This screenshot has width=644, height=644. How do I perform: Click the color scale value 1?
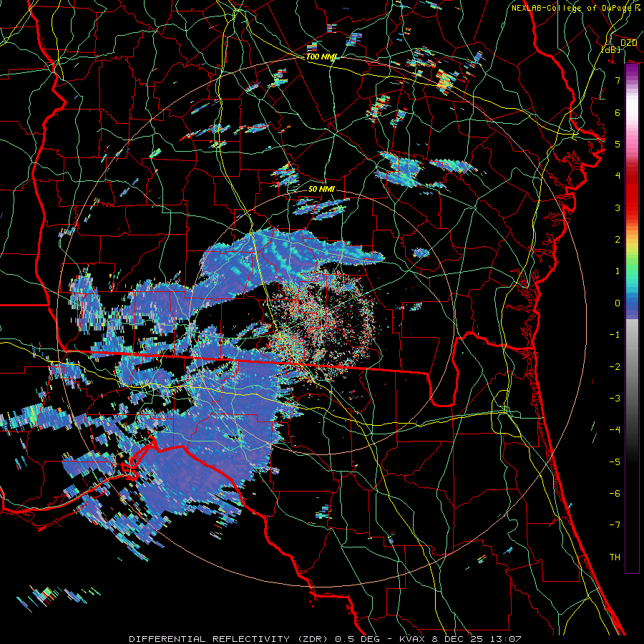[x=618, y=271]
